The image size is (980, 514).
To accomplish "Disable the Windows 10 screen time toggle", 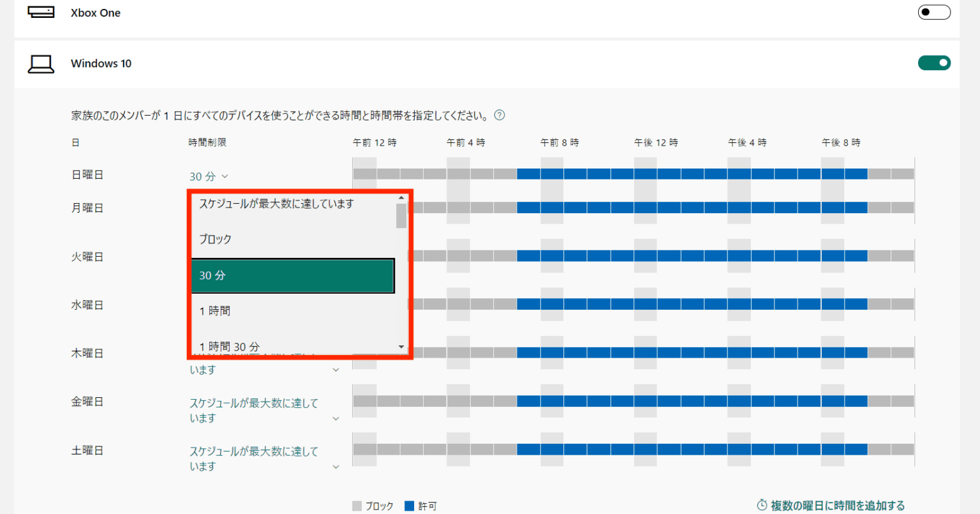I will pyautogui.click(x=934, y=63).
